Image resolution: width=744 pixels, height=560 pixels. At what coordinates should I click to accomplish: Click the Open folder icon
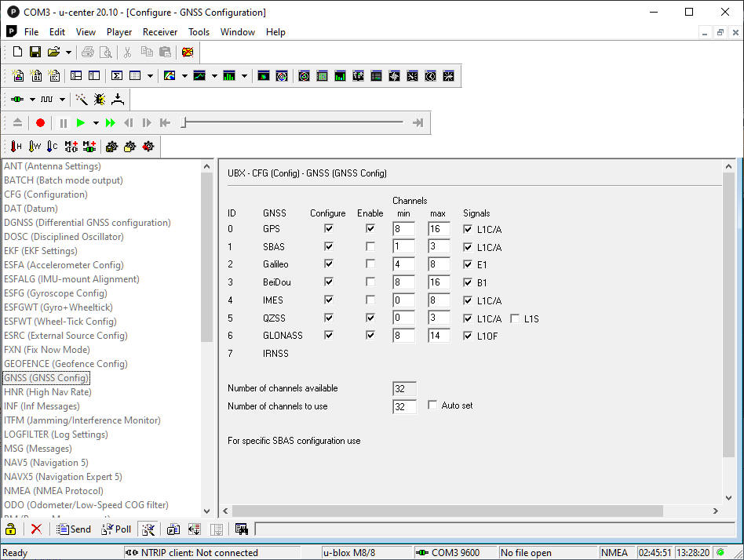coord(53,52)
